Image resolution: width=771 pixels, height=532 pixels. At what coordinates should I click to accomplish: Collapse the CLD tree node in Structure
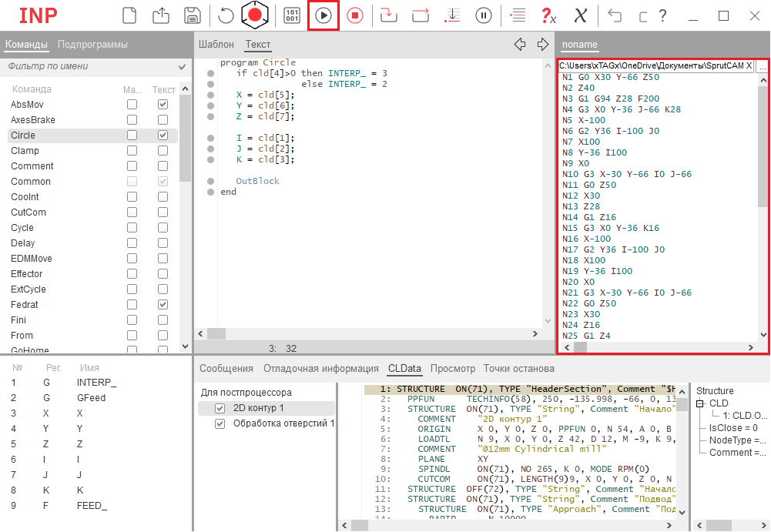click(701, 403)
